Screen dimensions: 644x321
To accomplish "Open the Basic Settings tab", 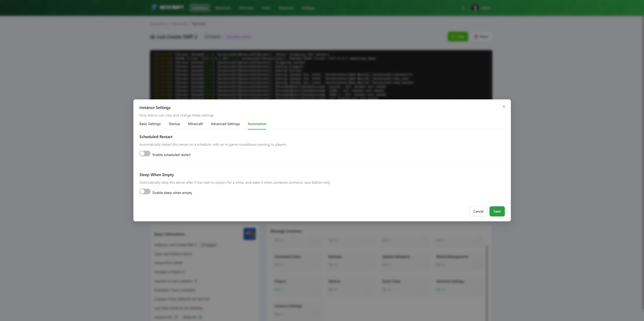I will [x=150, y=124].
